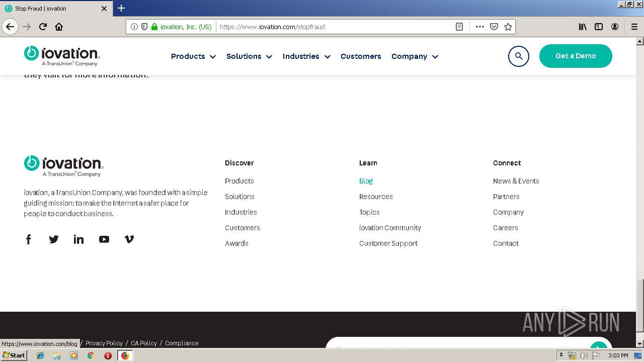Open the Blog link under Learn
The image size is (644, 362).
366,181
